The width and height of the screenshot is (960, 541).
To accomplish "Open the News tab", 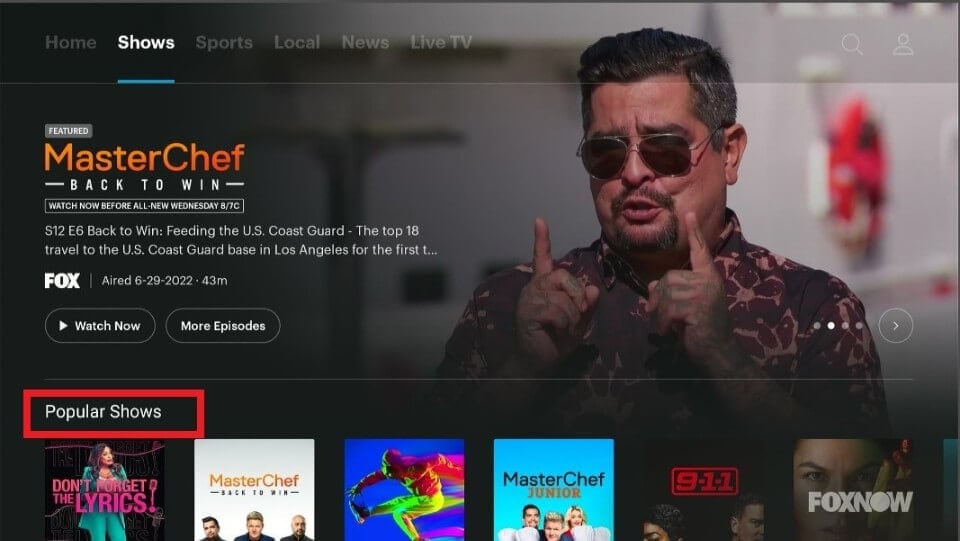I will 366,42.
